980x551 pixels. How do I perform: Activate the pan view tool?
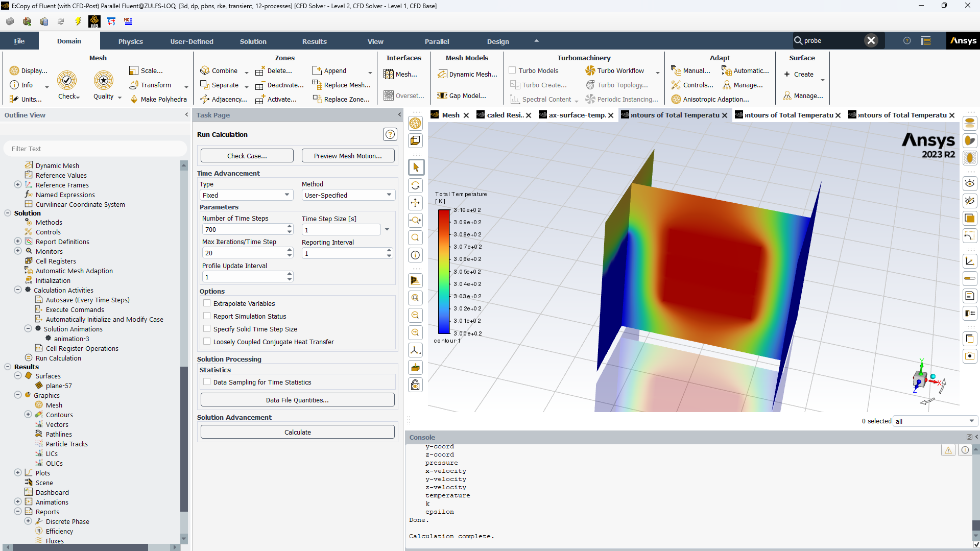[416, 203]
